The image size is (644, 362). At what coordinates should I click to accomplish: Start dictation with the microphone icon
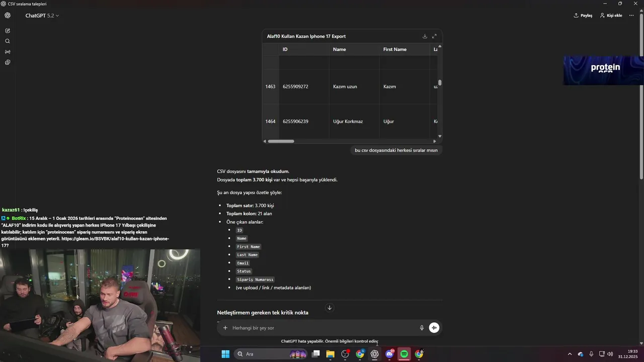422,328
